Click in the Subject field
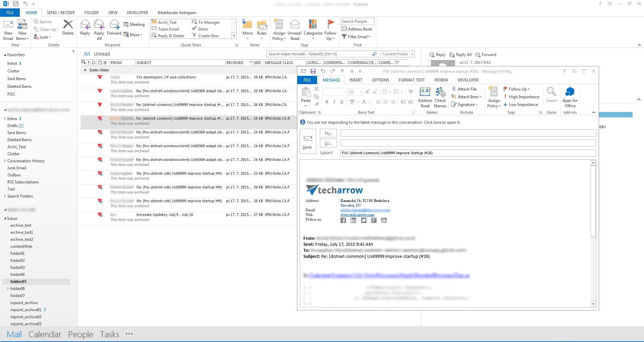 point(468,153)
